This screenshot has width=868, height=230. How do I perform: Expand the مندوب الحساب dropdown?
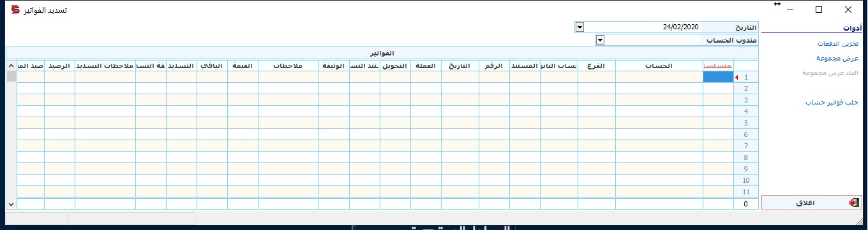click(600, 40)
